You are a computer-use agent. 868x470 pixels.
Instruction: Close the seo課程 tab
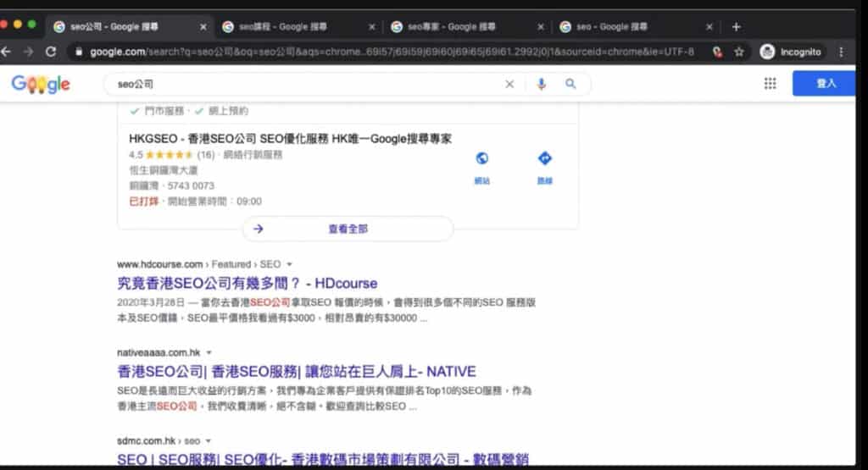pos(372,26)
